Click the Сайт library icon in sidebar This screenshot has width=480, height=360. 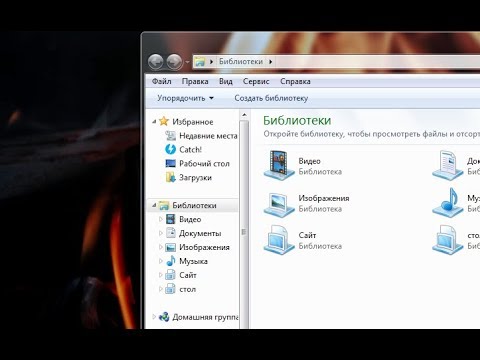click(170, 275)
